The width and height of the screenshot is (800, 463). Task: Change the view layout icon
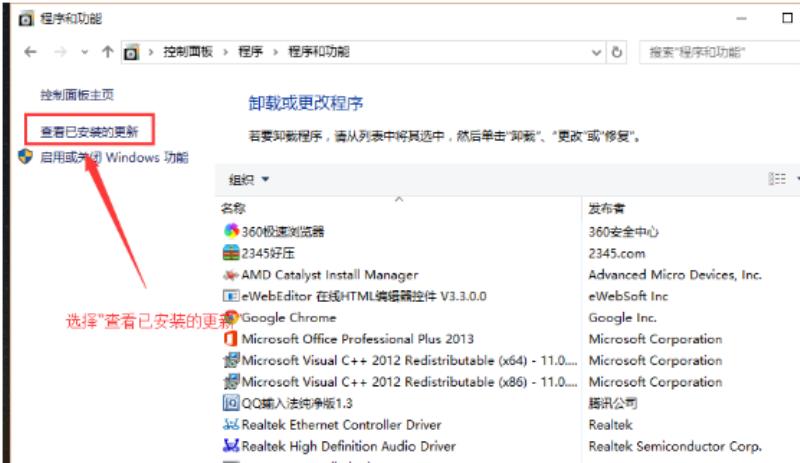[x=777, y=179]
